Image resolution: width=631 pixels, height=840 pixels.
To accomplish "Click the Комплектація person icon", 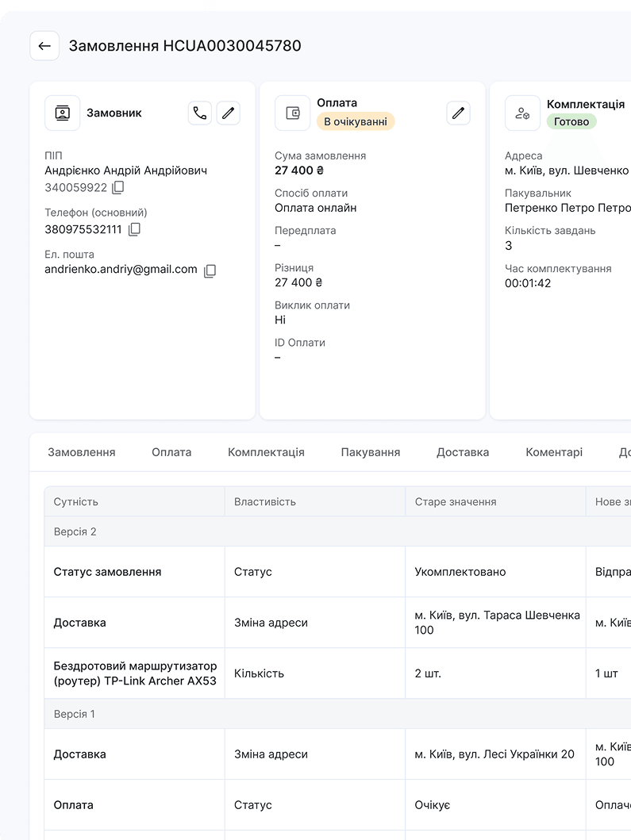I will (523, 113).
